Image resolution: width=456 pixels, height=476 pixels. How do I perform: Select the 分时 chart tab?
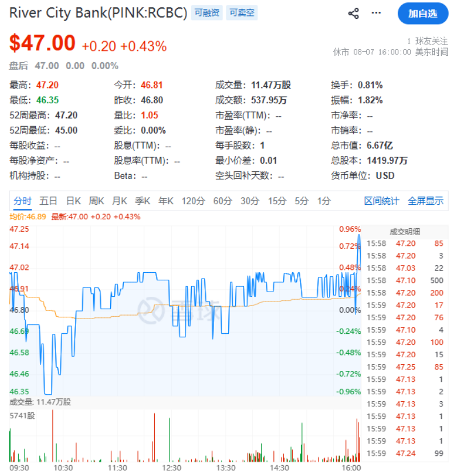point(22,201)
